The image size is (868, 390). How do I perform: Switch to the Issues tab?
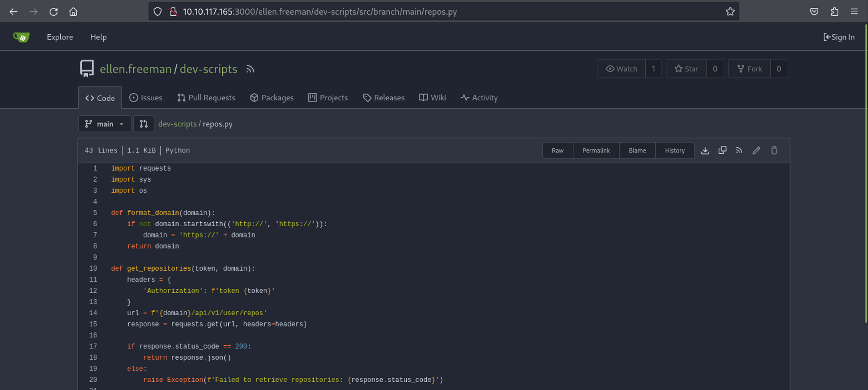click(146, 98)
